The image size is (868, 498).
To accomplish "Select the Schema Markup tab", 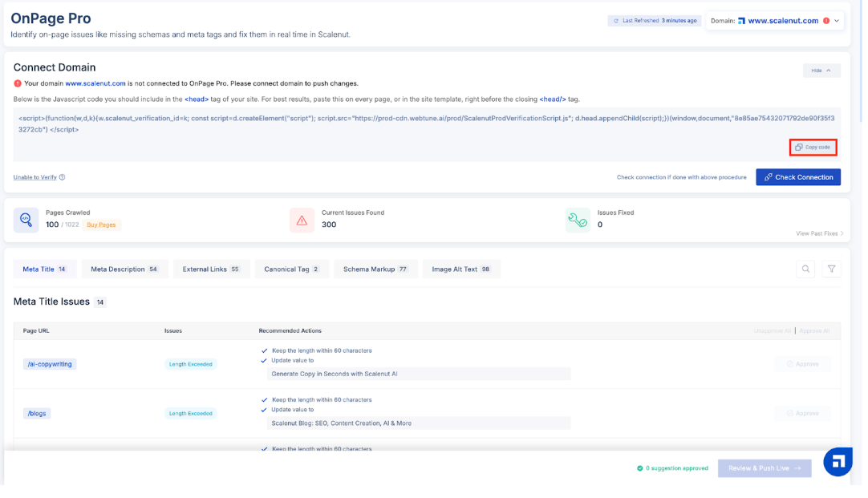I will (375, 269).
